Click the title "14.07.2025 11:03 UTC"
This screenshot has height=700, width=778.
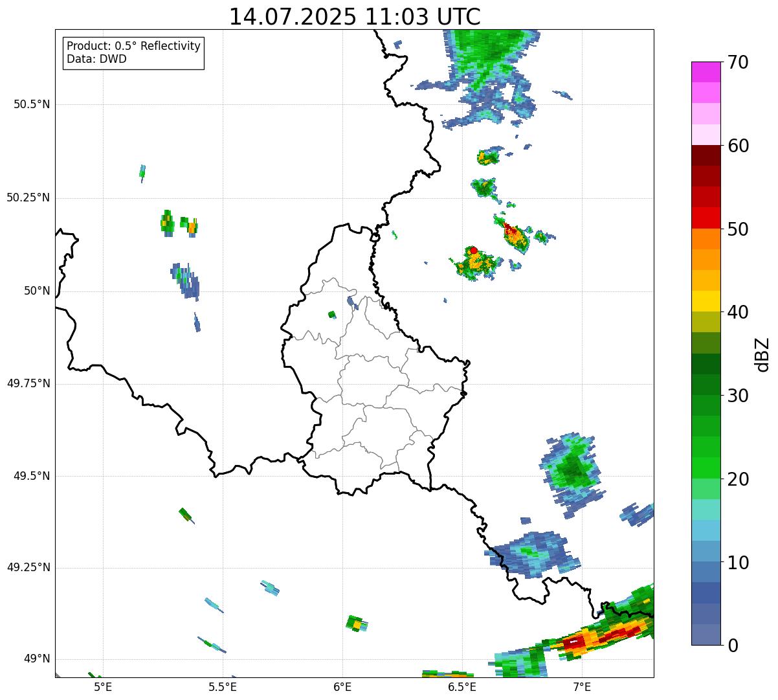click(355, 17)
